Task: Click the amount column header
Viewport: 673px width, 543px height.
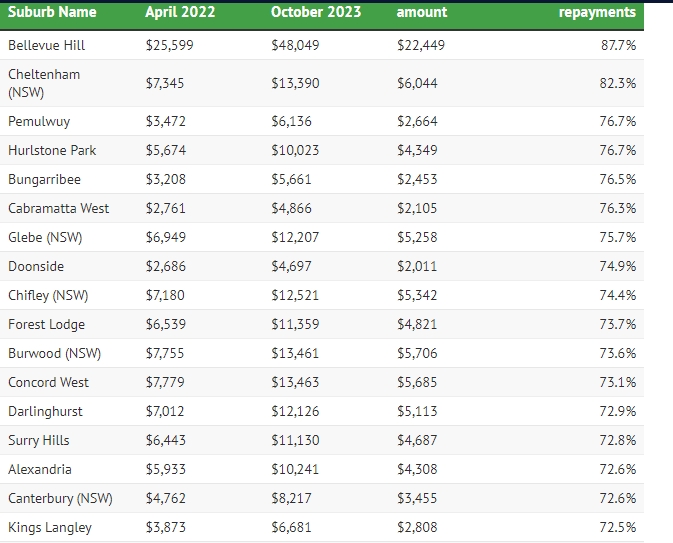Action: (x=421, y=12)
